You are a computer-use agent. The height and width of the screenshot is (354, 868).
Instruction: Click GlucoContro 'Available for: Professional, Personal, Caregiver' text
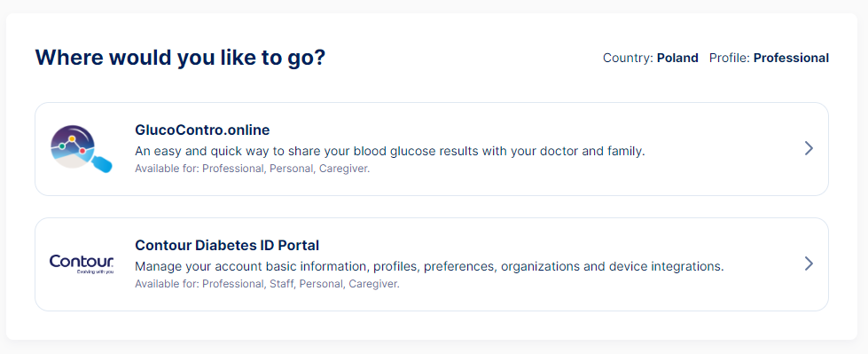(x=253, y=169)
